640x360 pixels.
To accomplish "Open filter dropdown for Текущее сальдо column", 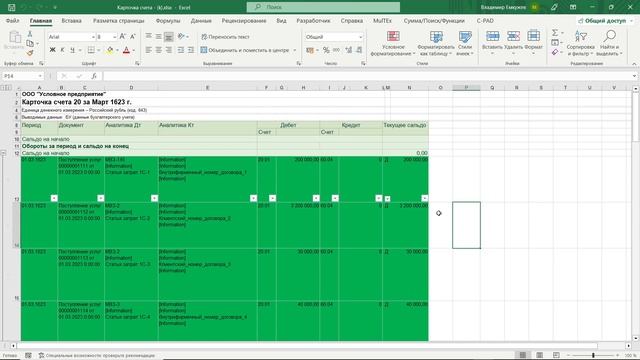I will coord(424,198).
